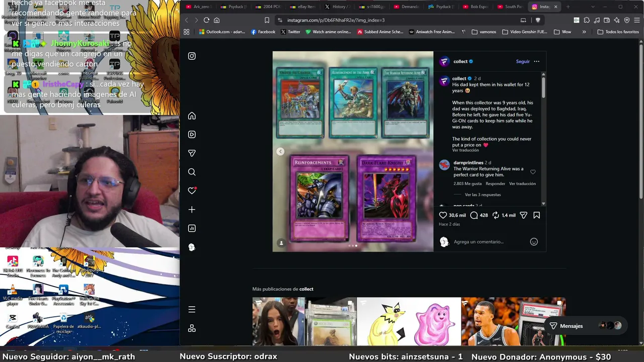Click the browser page vertical scrollbar
The image size is (644, 362).
click(x=640, y=121)
